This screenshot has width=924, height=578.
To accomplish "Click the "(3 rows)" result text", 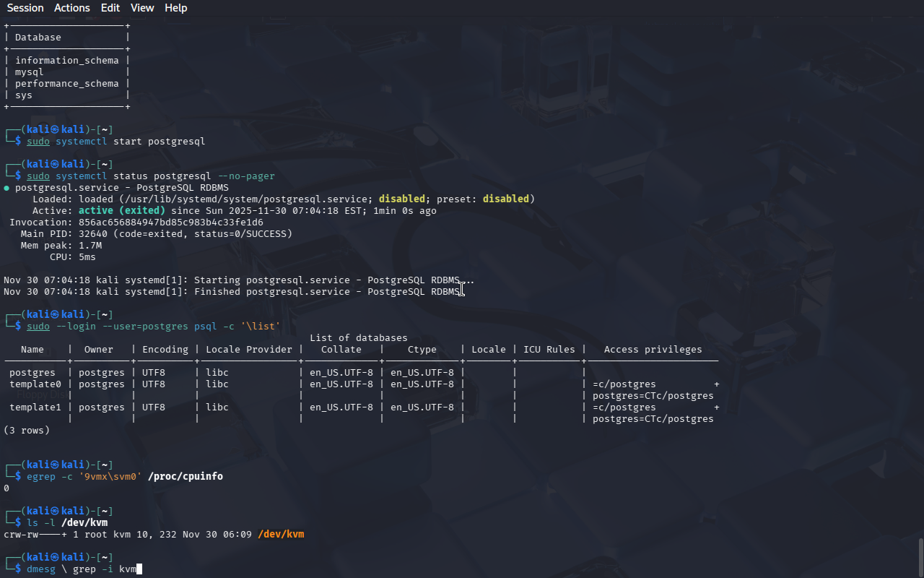I will (x=27, y=431).
